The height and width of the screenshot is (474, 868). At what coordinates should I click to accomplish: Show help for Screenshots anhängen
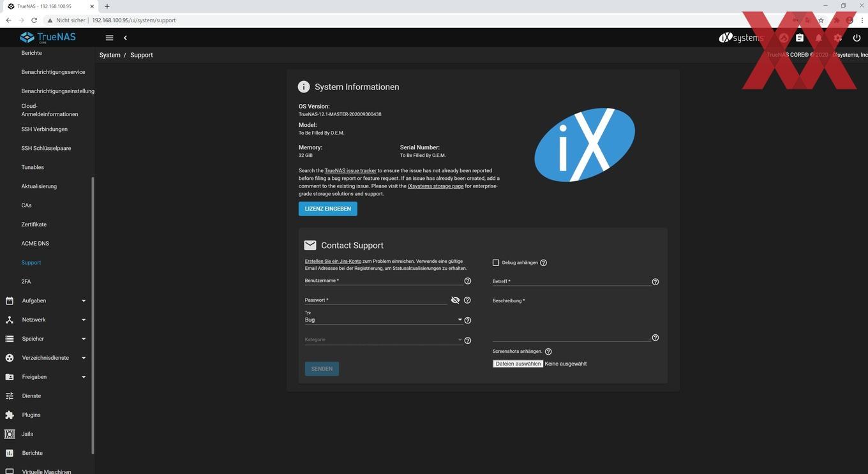pyautogui.click(x=548, y=352)
